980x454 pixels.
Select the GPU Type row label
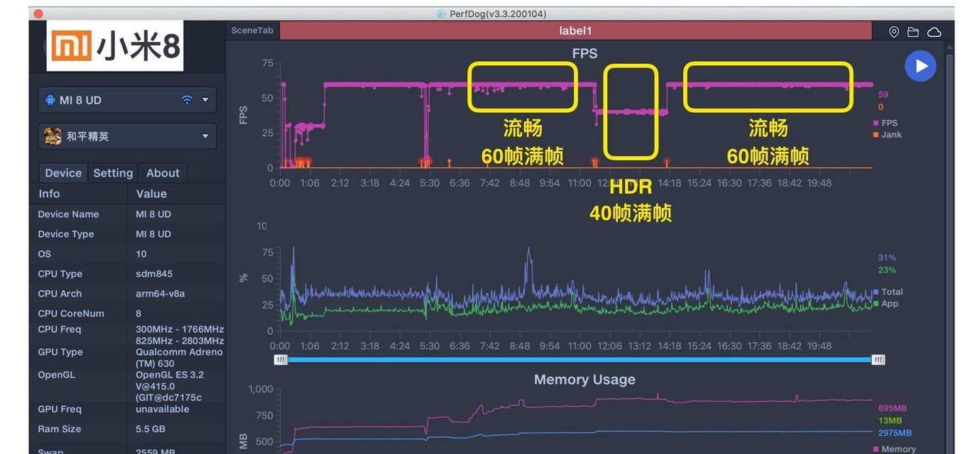(60, 352)
